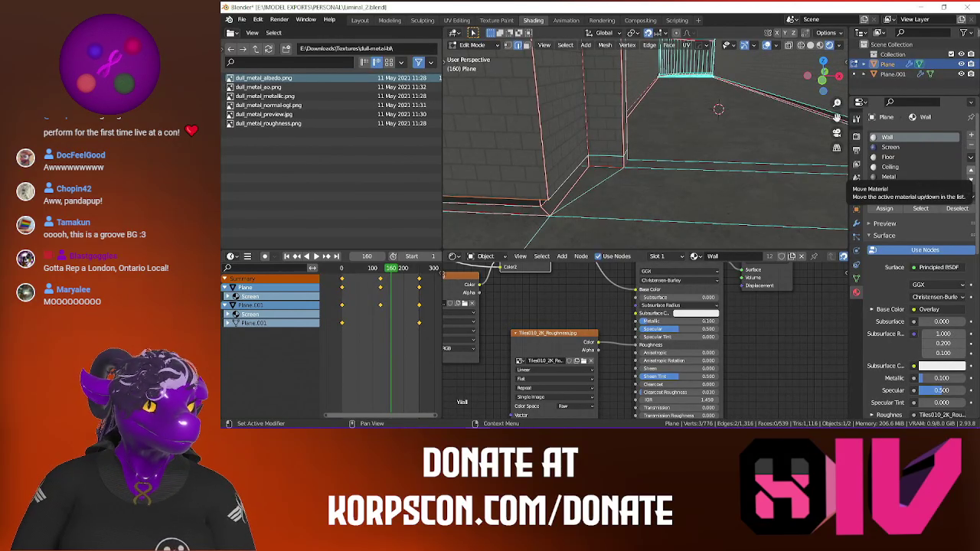980x551 pixels.
Task: Open the Color Space Raw dropdown
Action: pyautogui.click(x=575, y=406)
